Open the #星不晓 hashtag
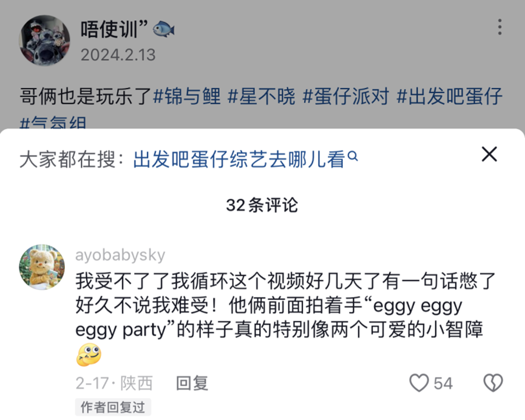Image resolution: width=525 pixels, height=420 pixels. pyautogui.click(x=261, y=96)
